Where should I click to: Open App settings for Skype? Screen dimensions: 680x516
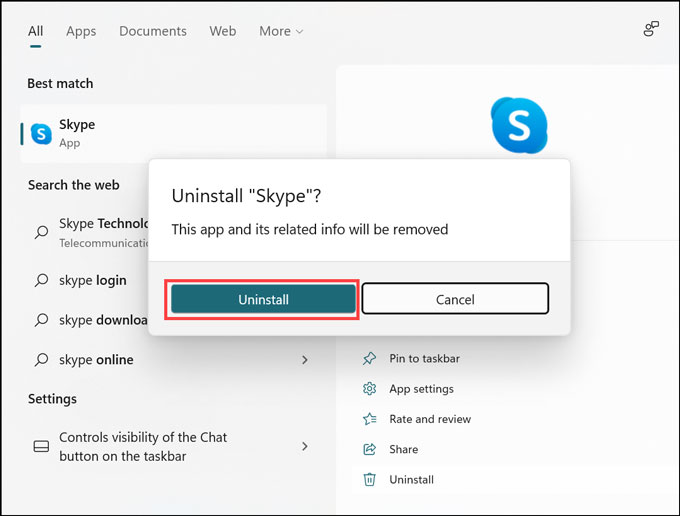[x=421, y=389]
